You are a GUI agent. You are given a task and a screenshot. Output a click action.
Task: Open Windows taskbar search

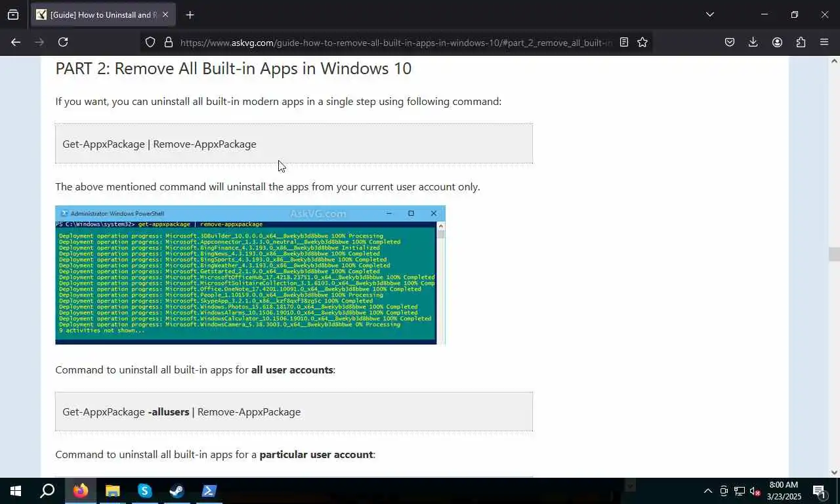[x=47, y=491]
